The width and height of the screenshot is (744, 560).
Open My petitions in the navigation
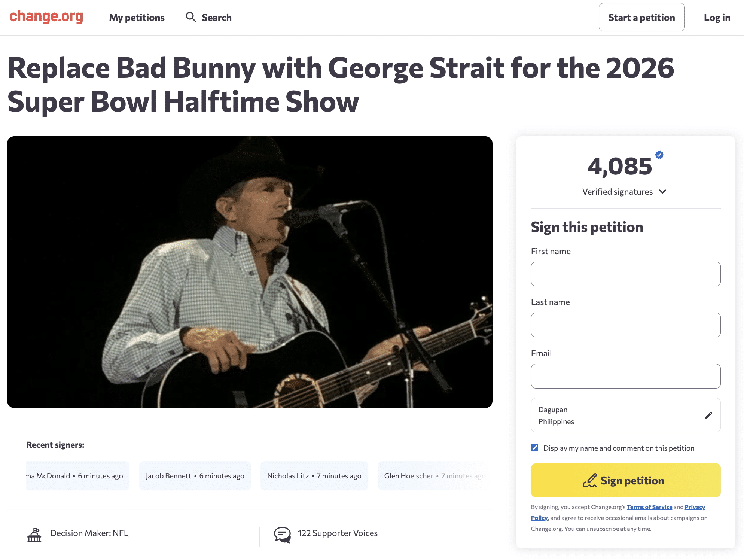point(137,18)
